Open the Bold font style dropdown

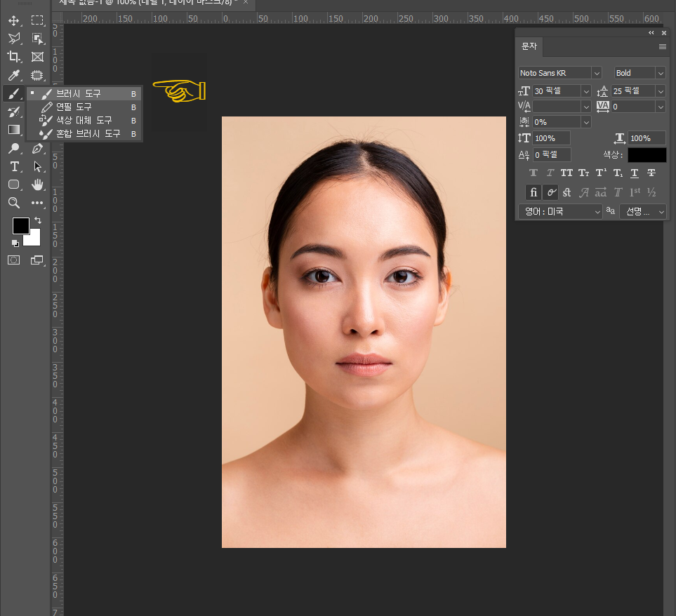pyautogui.click(x=661, y=73)
